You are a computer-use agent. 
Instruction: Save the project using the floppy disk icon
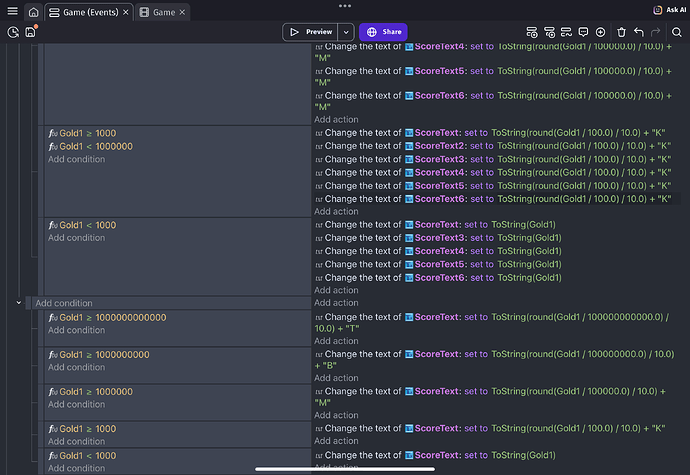(x=31, y=32)
